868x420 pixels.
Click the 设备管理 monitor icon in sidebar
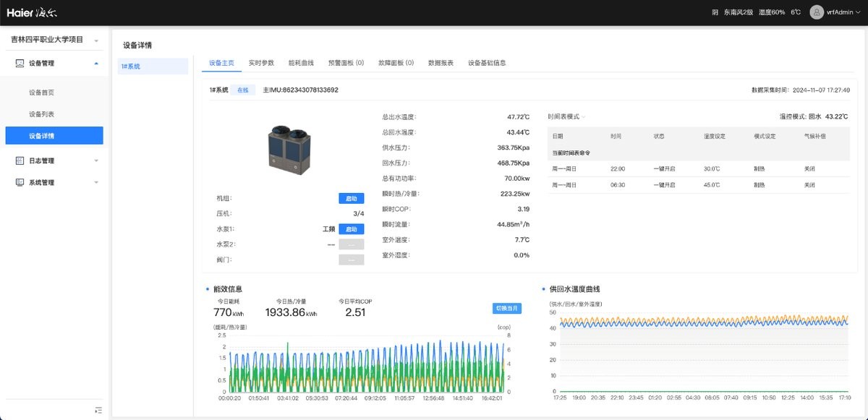(x=20, y=63)
